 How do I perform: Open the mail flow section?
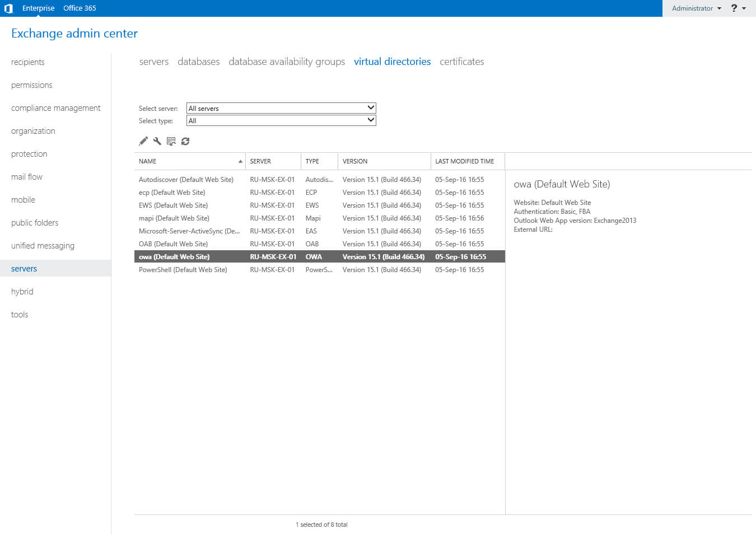[x=27, y=177]
